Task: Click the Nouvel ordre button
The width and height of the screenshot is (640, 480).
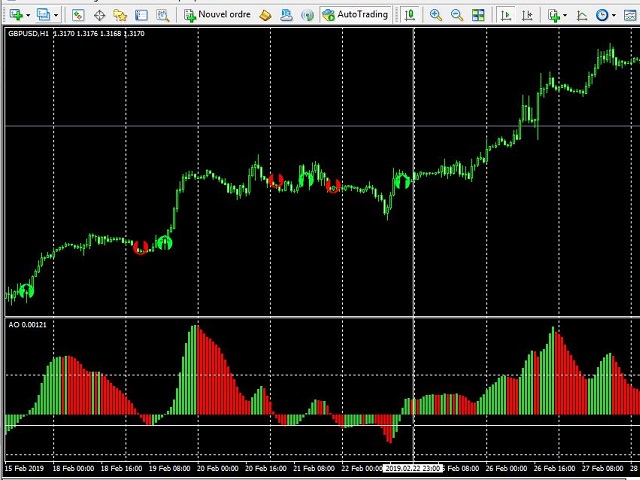Action: 217,15
